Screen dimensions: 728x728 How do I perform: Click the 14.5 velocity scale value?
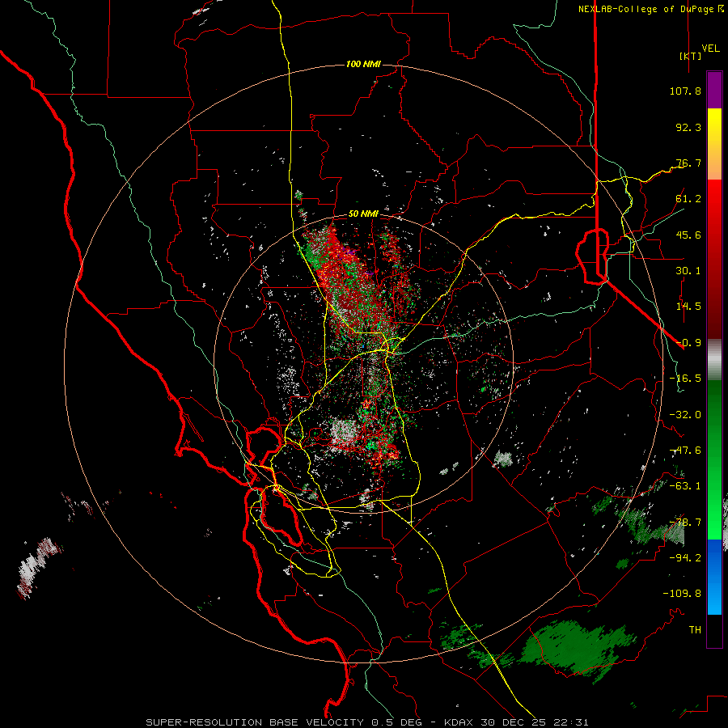(688, 307)
